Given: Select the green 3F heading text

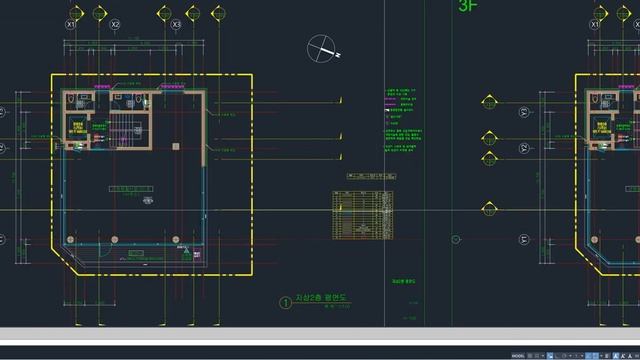Looking at the screenshot, I should (x=468, y=6).
